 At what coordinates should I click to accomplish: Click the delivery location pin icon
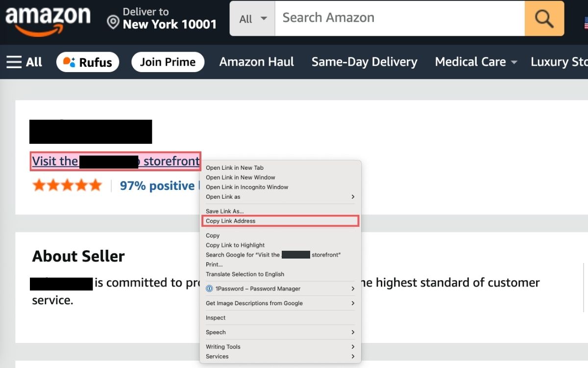pos(113,22)
